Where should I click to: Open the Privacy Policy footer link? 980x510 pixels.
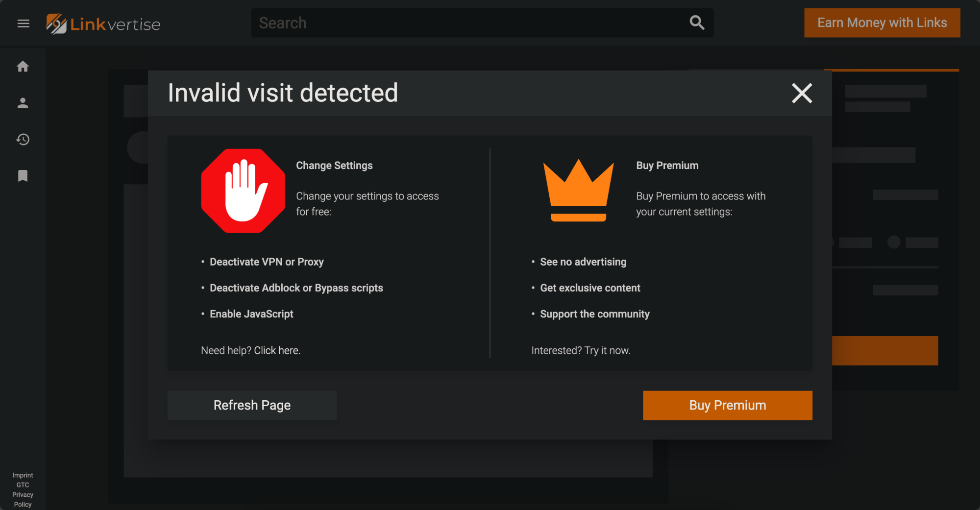click(23, 499)
